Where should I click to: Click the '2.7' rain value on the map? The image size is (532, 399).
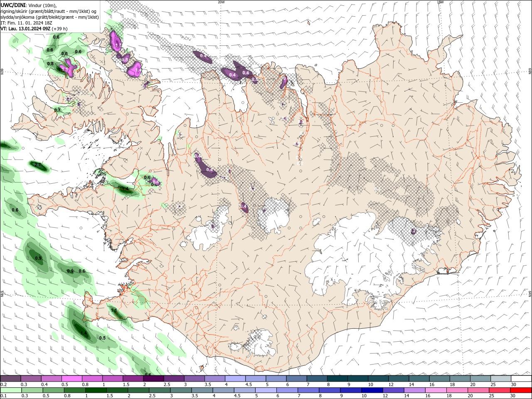point(38,165)
